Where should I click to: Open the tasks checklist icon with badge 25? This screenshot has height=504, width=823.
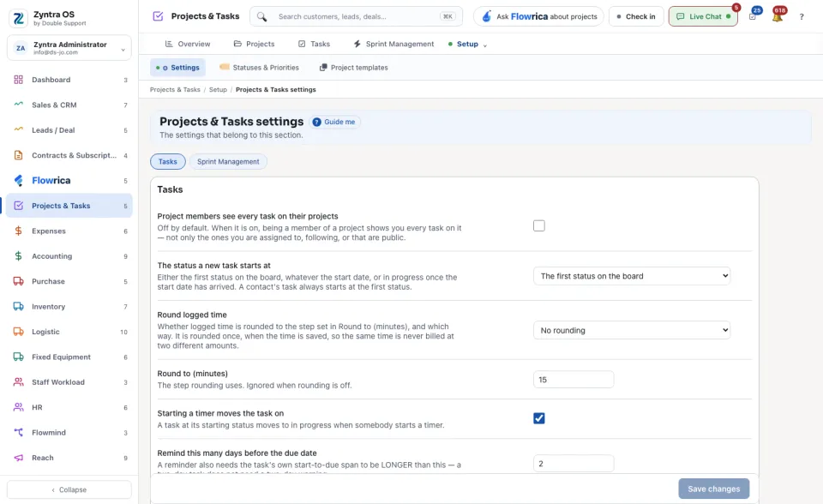[753, 17]
